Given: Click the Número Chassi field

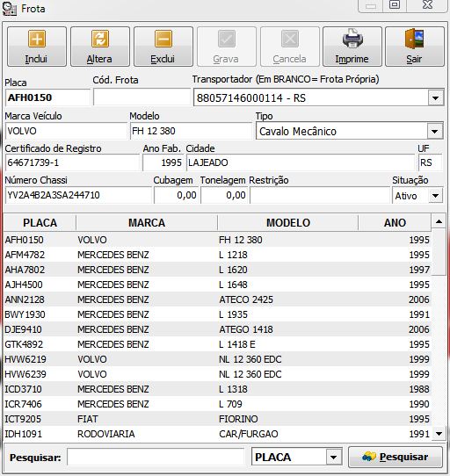Looking at the screenshot, I should pyautogui.click(x=78, y=195).
